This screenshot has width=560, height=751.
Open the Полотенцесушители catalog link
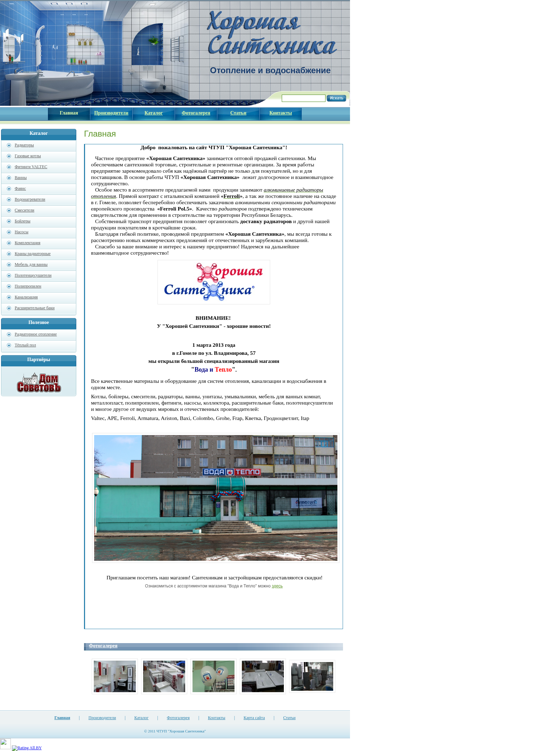click(x=33, y=276)
